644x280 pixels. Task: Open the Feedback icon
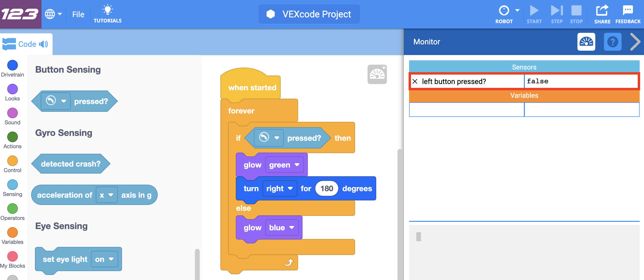[x=628, y=11]
